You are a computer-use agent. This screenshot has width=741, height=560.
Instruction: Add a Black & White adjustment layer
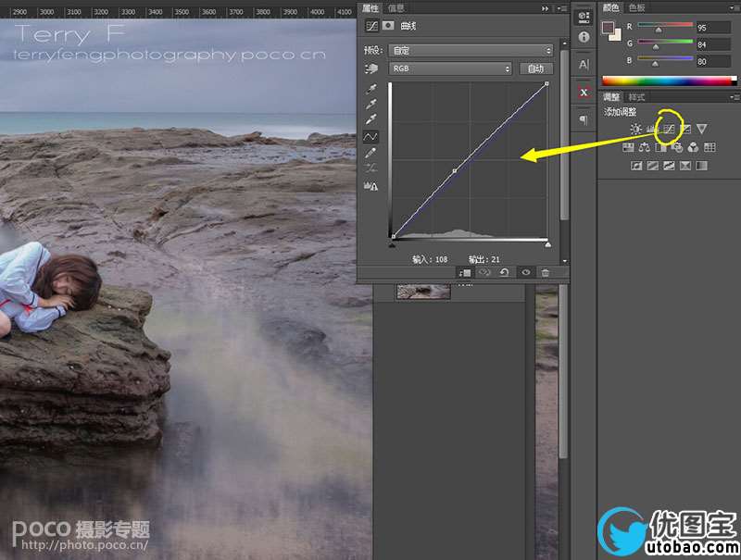[660, 147]
